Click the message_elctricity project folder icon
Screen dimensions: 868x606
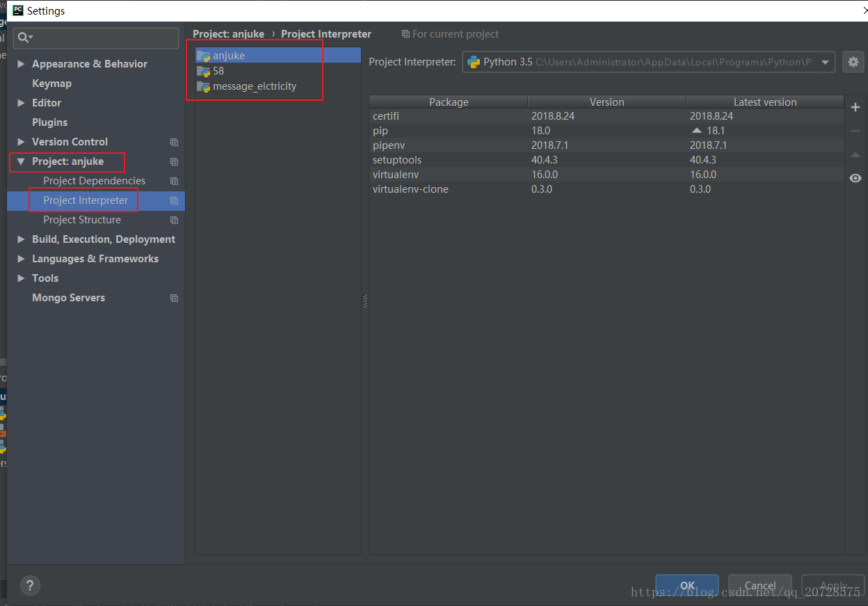click(203, 86)
